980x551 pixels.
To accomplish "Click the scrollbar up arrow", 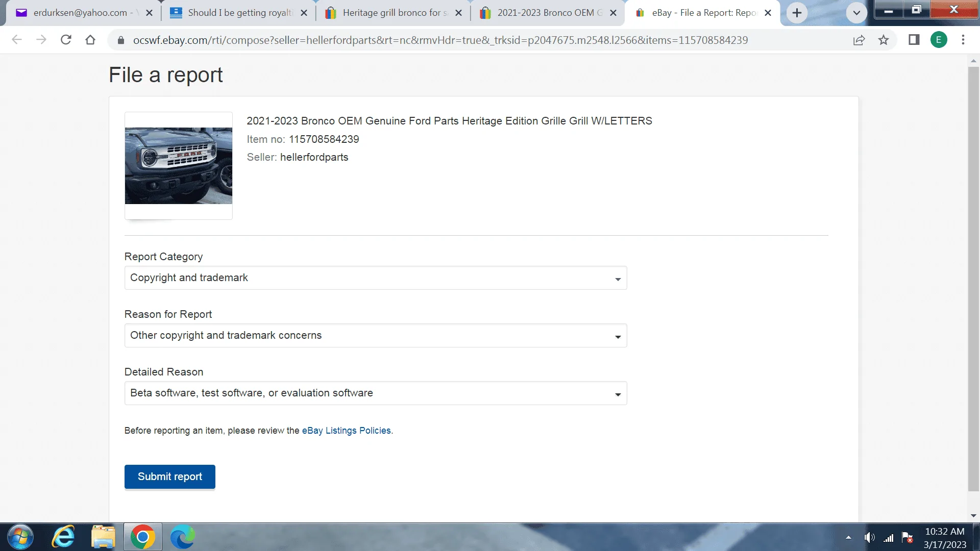I will (x=973, y=61).
